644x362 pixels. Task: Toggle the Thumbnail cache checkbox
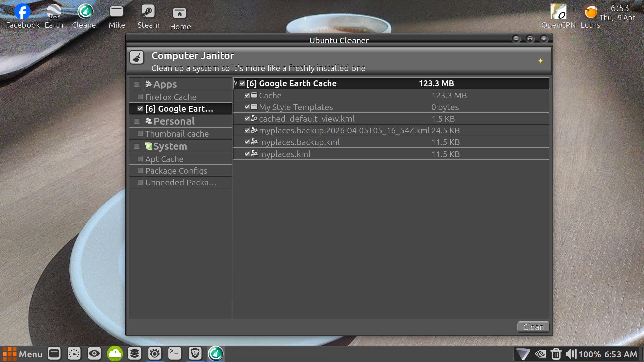140,134
